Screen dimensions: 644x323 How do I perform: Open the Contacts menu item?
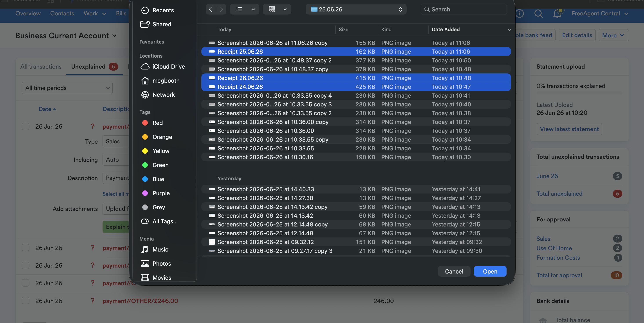[62, 13]
